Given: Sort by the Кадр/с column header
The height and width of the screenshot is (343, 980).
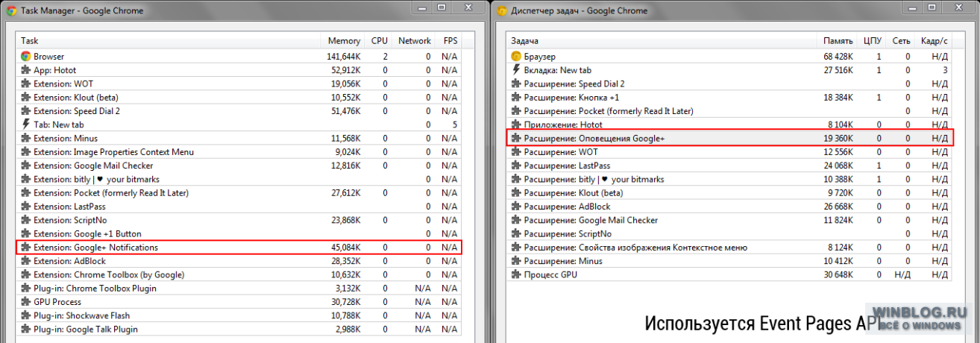Looking at the screenshot, I should pos(935,41).
